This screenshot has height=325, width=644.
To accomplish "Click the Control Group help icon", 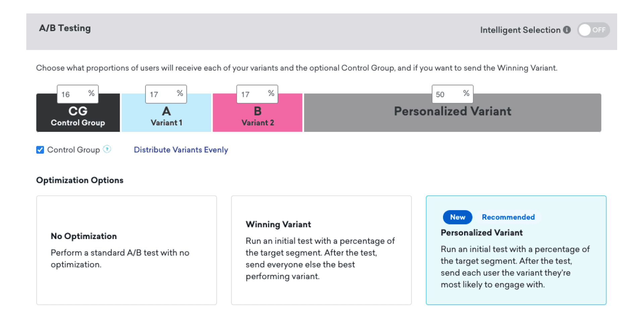I will pos(107,149).
